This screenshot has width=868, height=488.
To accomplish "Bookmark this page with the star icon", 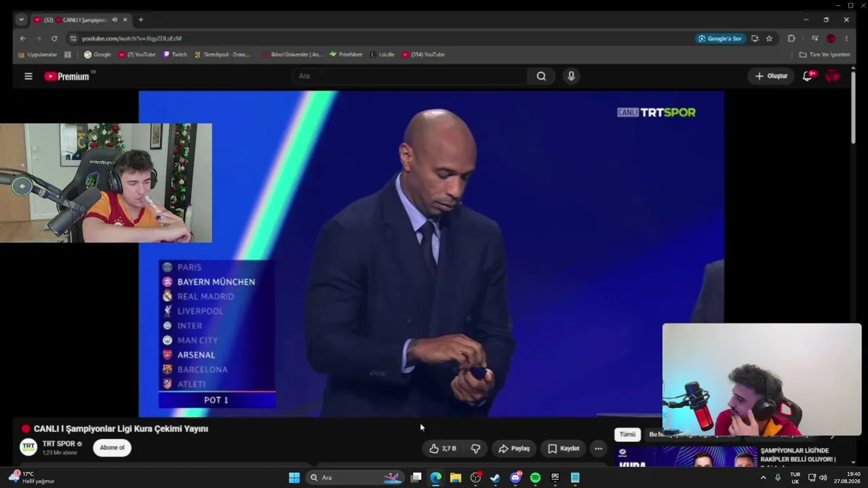I will click(x=769, y=39).
